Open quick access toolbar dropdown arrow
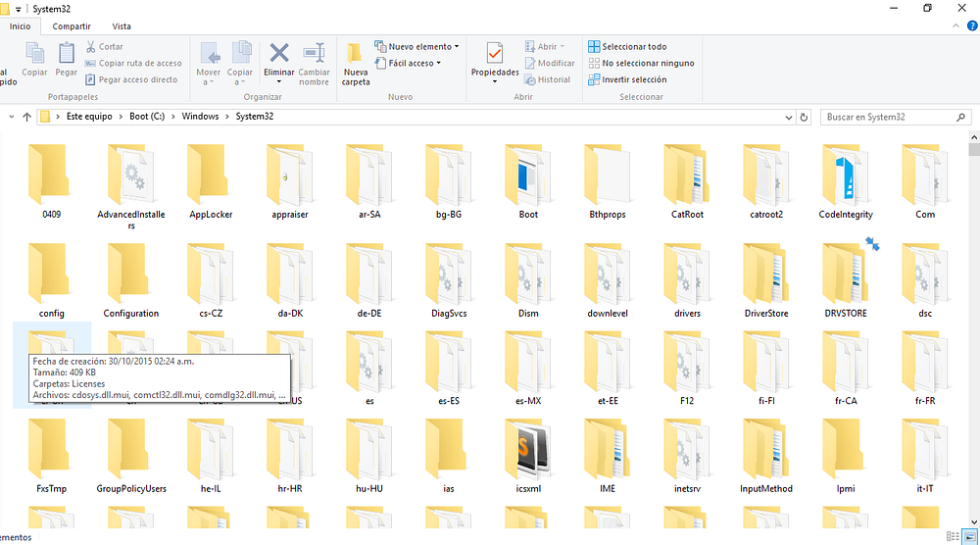980x545 pixels. (x=18, y=10)
